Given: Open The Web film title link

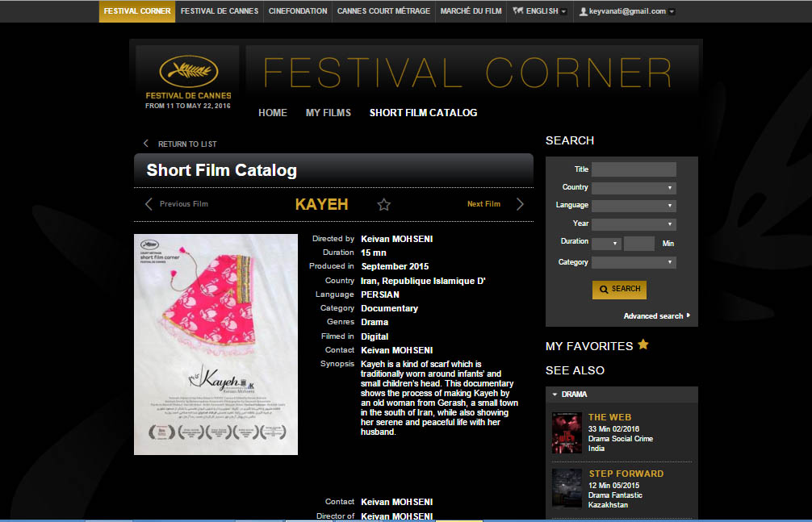Looking at the screenshot, I should [x=609, y=417].
